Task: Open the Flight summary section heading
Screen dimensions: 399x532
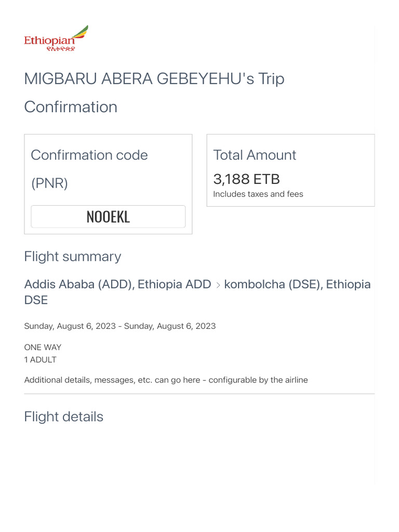Action: coord(73,256)
